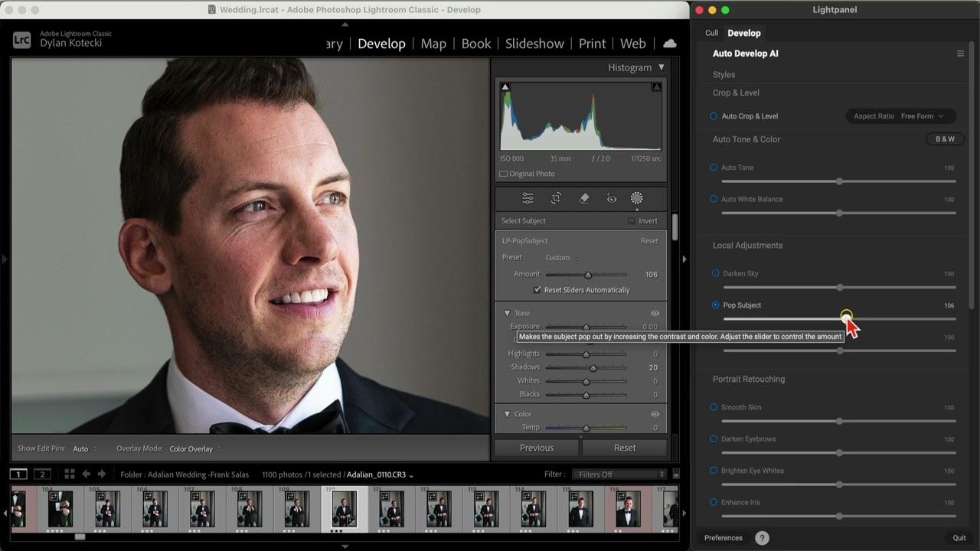Select the Healing eraser tool icon

[584, 198]
